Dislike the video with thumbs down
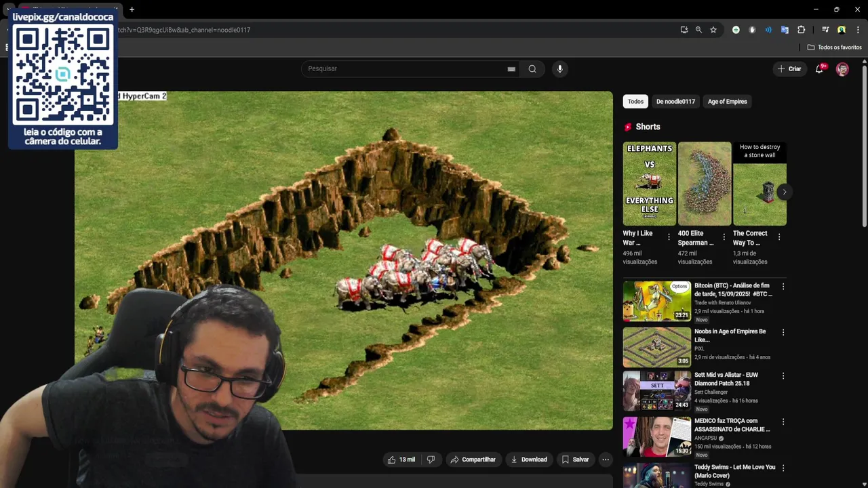868x488 pixels. (x=431, y=460)
